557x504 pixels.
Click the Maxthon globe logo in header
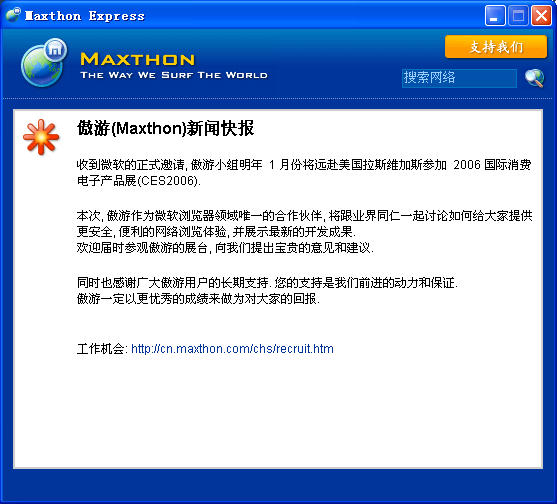[x=44, y=63]
